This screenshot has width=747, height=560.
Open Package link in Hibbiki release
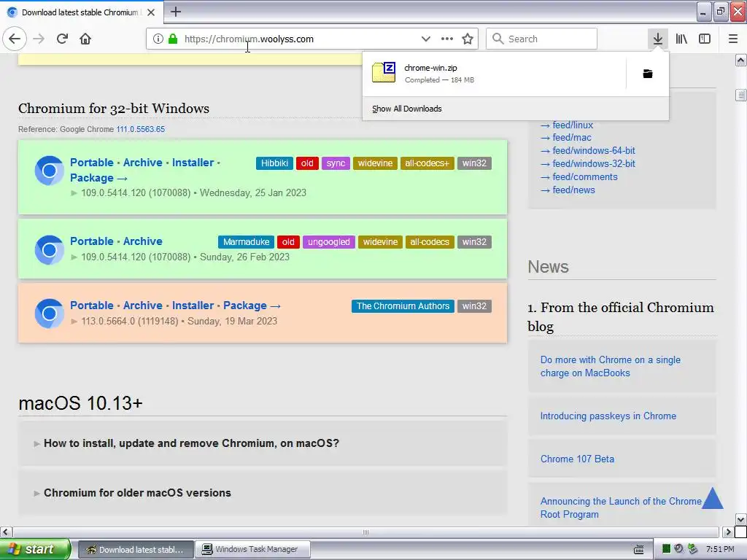tap(98, 178)
